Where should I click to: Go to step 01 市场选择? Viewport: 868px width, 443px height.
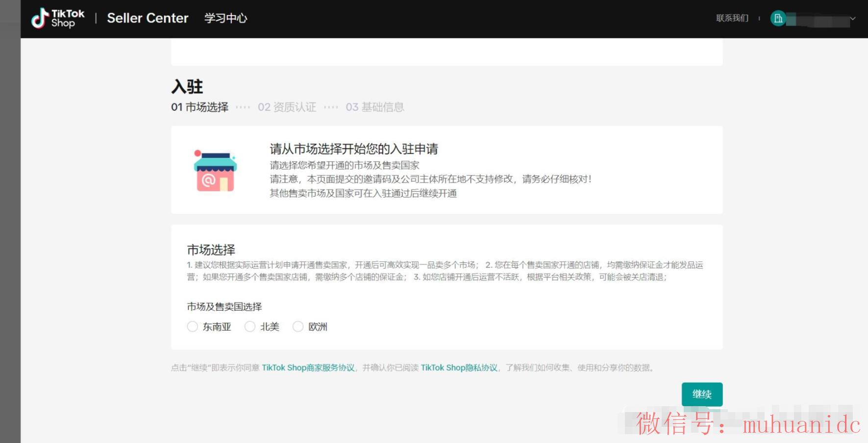(199, 107)
